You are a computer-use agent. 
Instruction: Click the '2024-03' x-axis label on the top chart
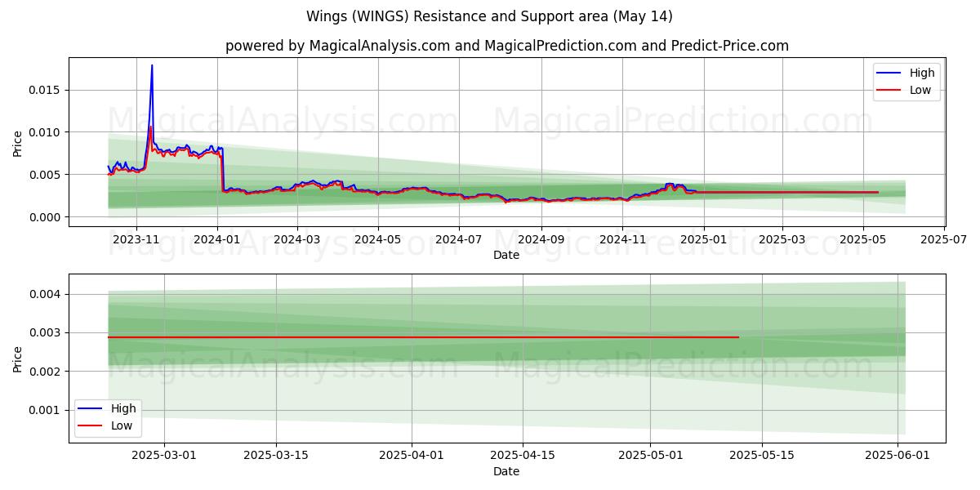(296, 239)
